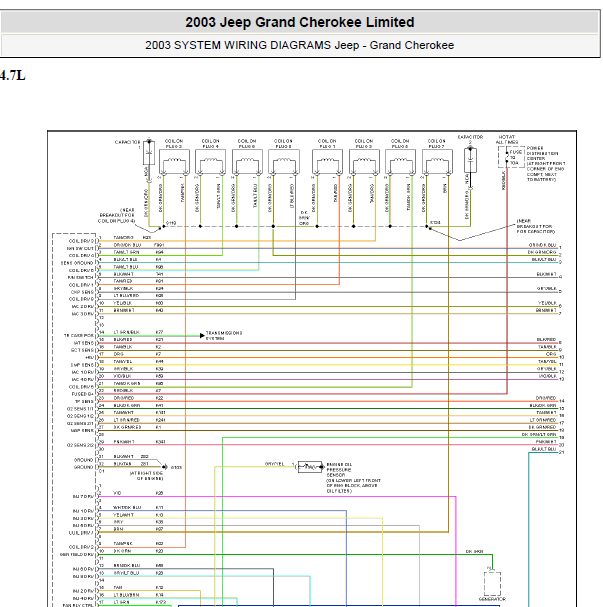Click the 'IAT SENS' pin label
This screenshot has height=607, width=603.
(x=84, y=343)
